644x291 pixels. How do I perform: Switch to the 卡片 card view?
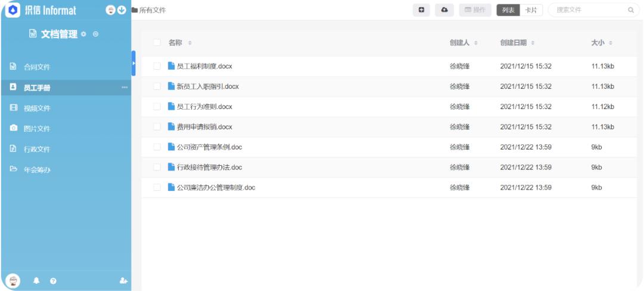tap(531, 10)
